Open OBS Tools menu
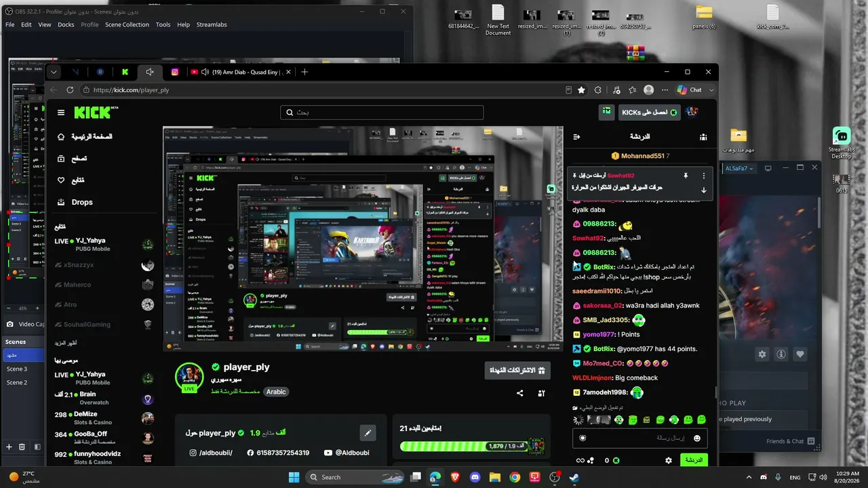Screen dimensions: 868x488 [163, 24]
